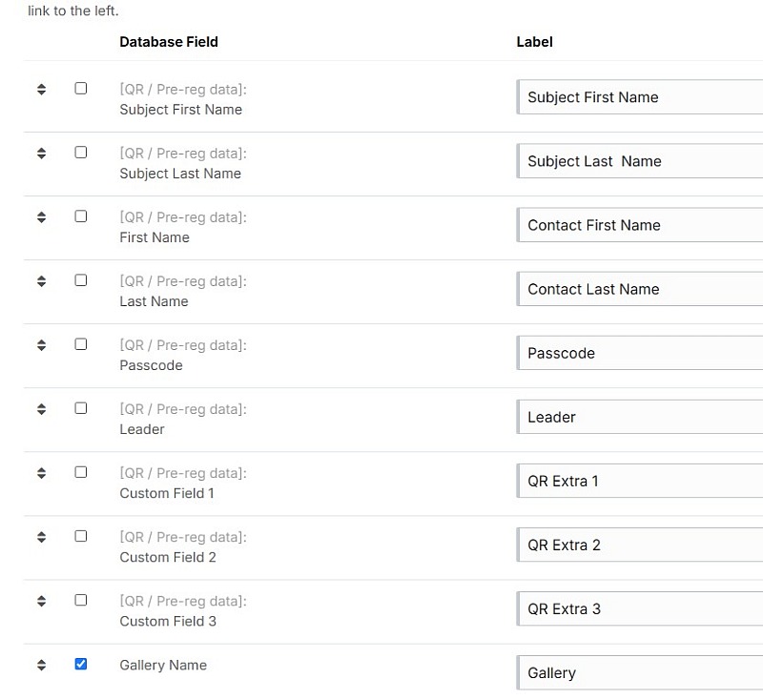Uncheck the Gallery Name checkbox

(x=81, y=664)
